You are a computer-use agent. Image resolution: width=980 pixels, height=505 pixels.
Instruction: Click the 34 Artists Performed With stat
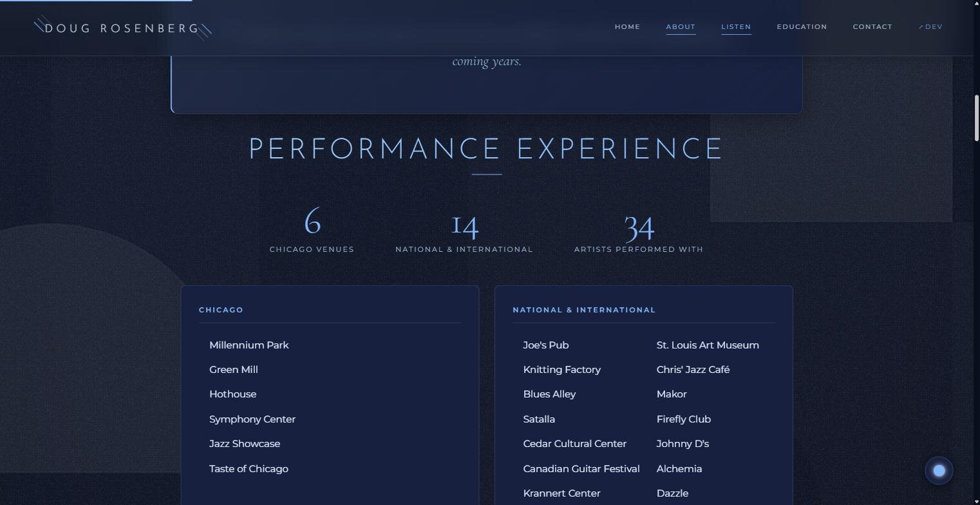click(639, 230)
